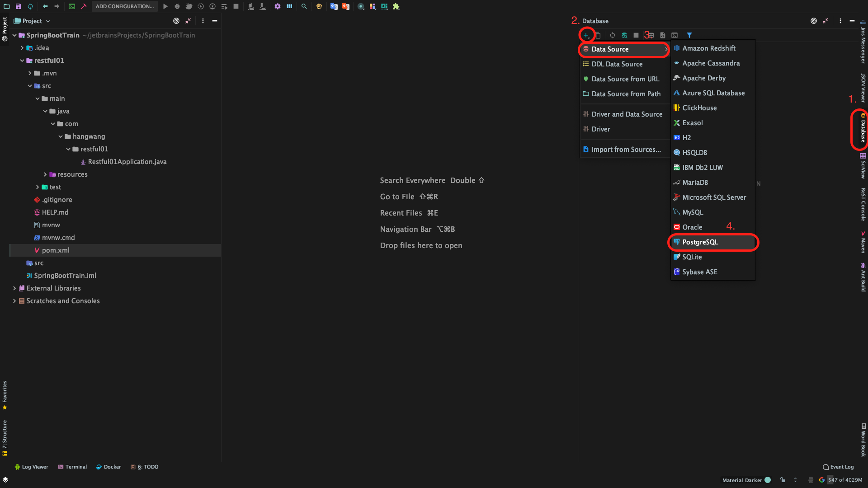Open the query console icon in Database toolbar

point(675,35)
